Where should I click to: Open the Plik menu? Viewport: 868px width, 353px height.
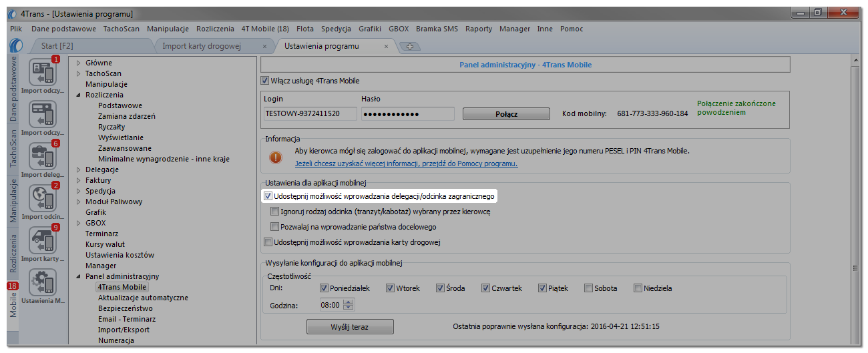point(17,29)
